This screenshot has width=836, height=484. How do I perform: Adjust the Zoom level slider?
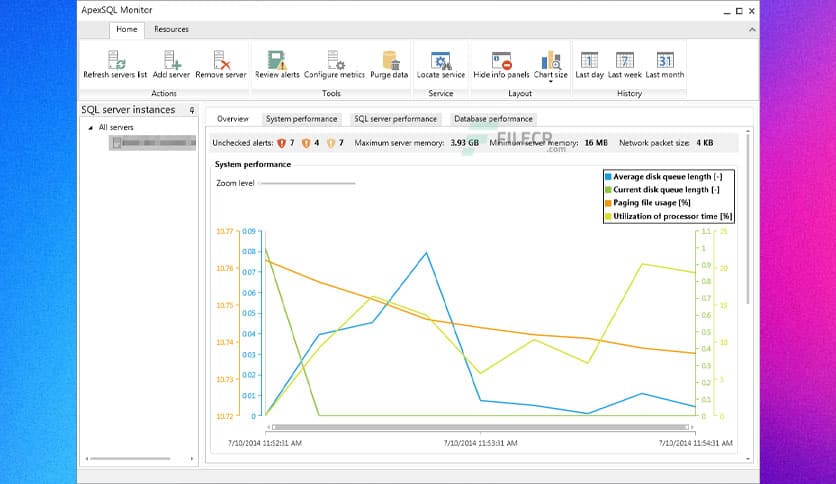click(307, 183)
